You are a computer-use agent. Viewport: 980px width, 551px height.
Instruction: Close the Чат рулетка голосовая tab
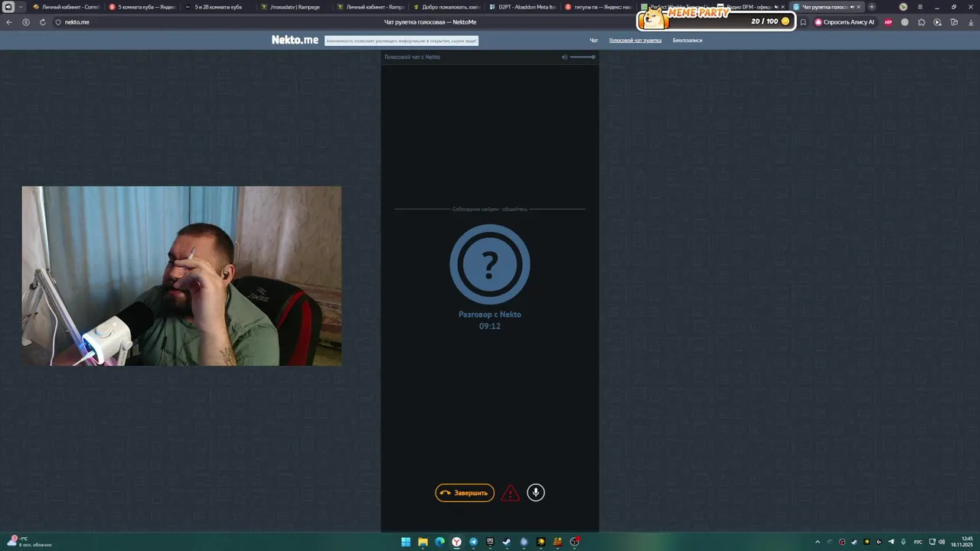(x=858, y=7)
